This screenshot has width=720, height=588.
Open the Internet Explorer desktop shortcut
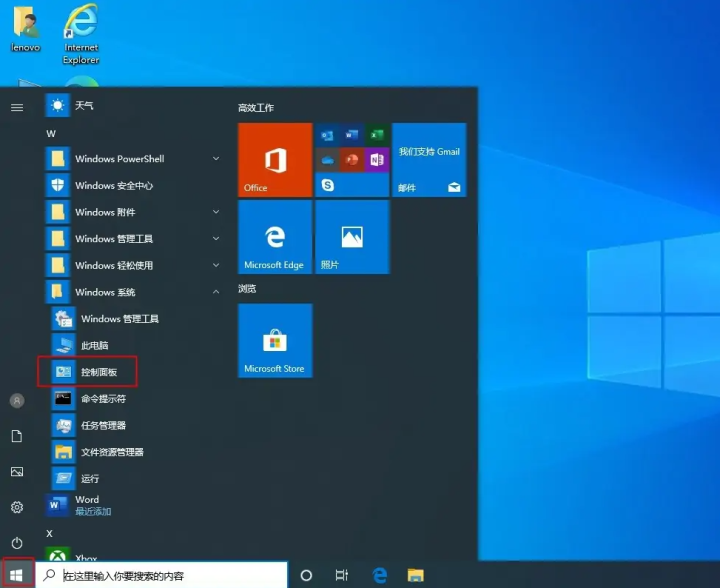click(x=81, y=34)
